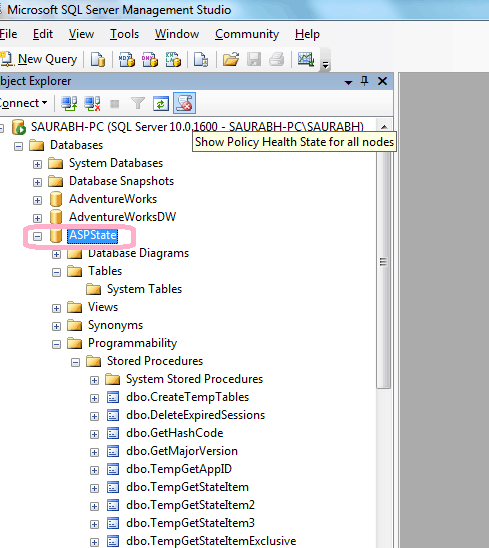Click the Open File folder icon
This screenshot has width=489, height=548.
231,59
